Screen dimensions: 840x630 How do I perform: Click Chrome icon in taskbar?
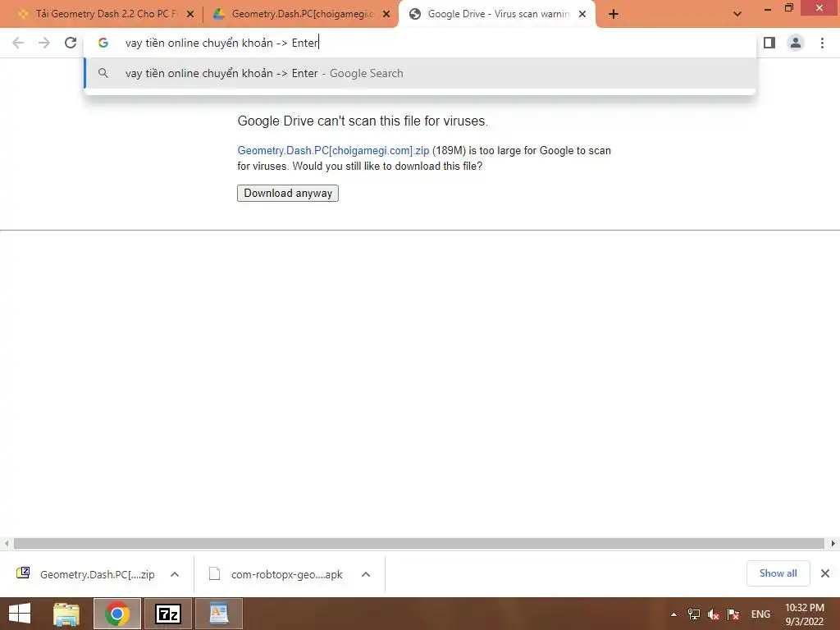click(117, 614)
